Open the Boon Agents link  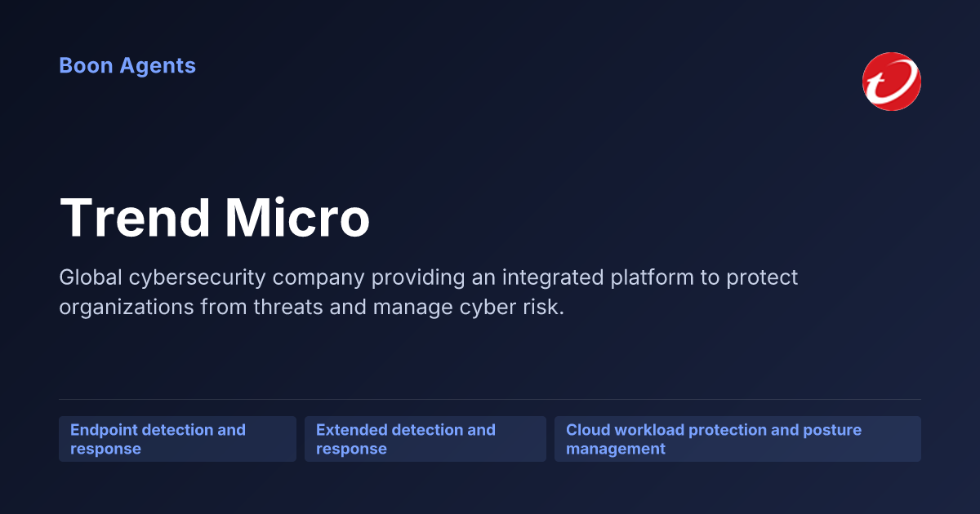pos(127,65)
